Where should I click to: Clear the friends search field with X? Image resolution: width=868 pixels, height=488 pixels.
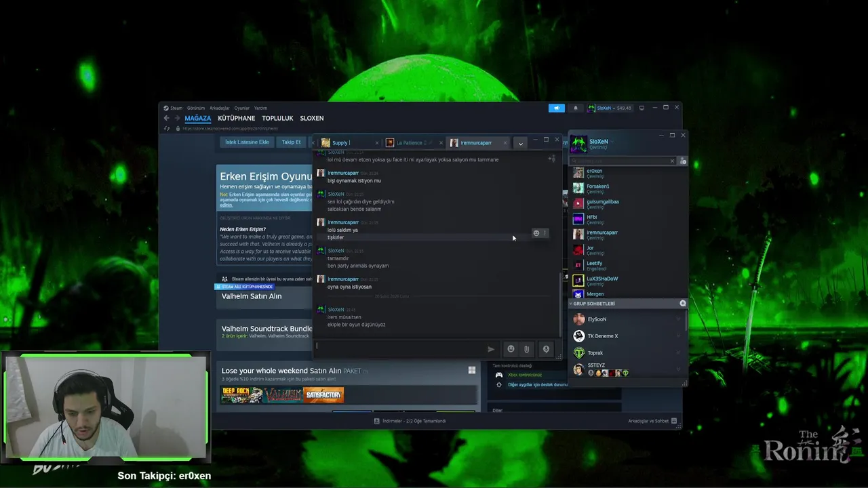[672, 161]
